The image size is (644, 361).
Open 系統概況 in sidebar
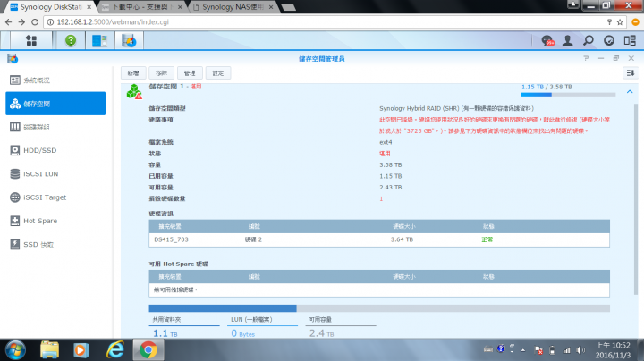click(55, 80)
